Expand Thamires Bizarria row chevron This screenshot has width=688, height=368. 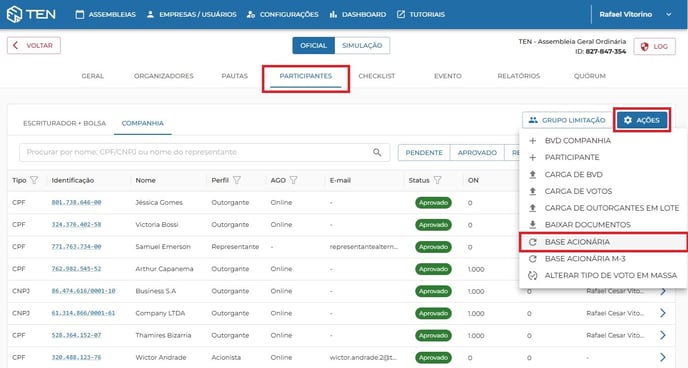click(663, 335)
